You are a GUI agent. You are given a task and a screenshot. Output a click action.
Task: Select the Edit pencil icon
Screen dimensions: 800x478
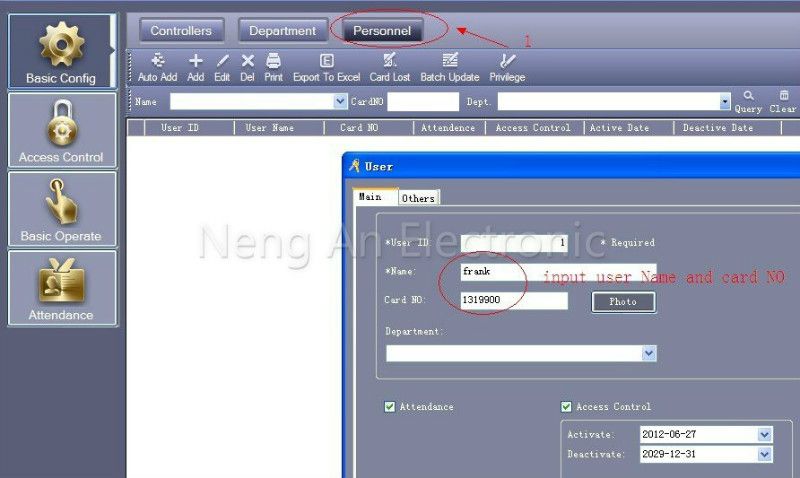[222, 61]
